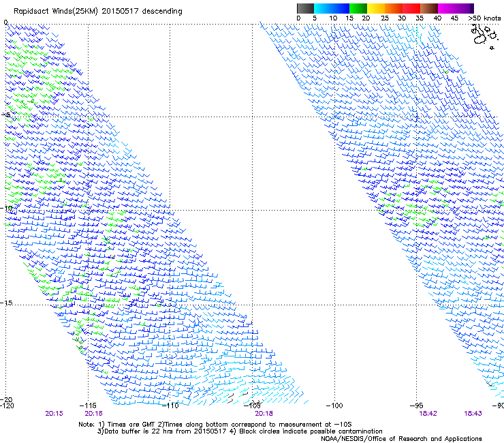
Task: Click the -115 longitude axis label
Action: pos(88,406)
